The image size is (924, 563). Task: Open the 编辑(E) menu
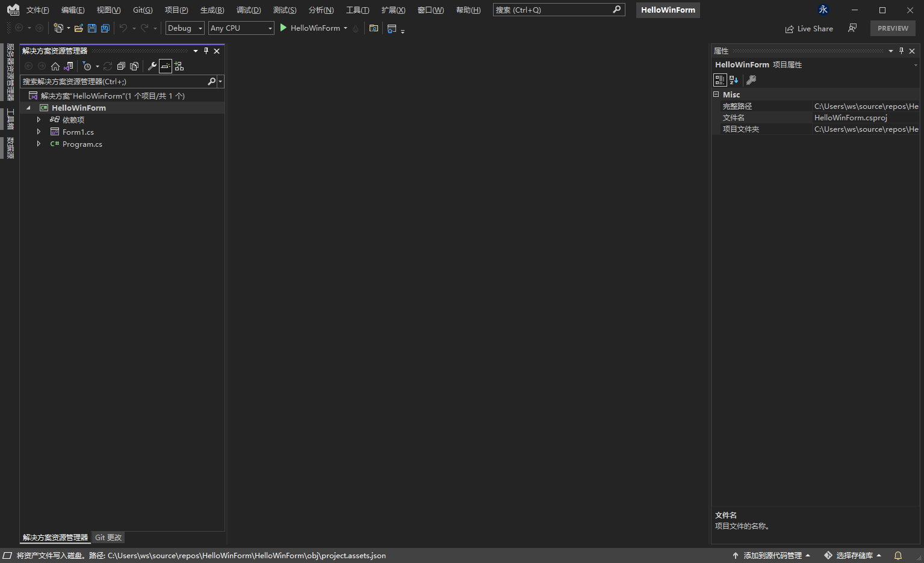tap(73, 10)
